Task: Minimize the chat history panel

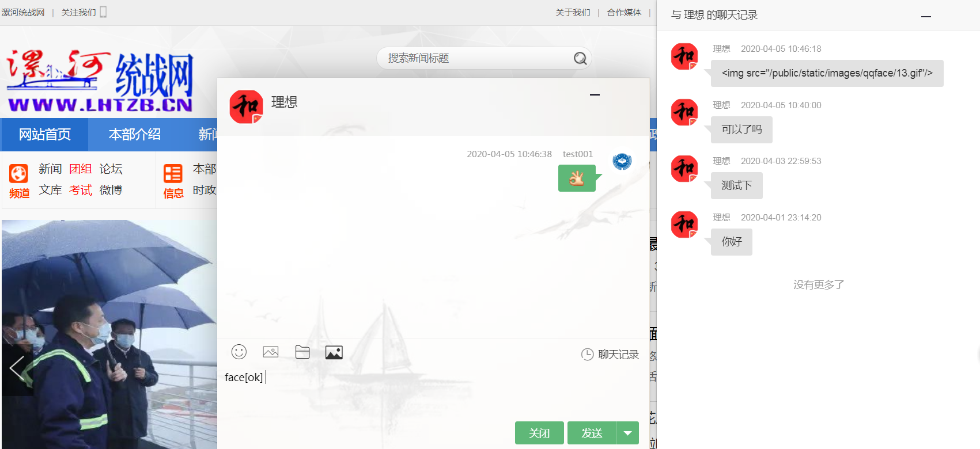Action: coord(926,17)
